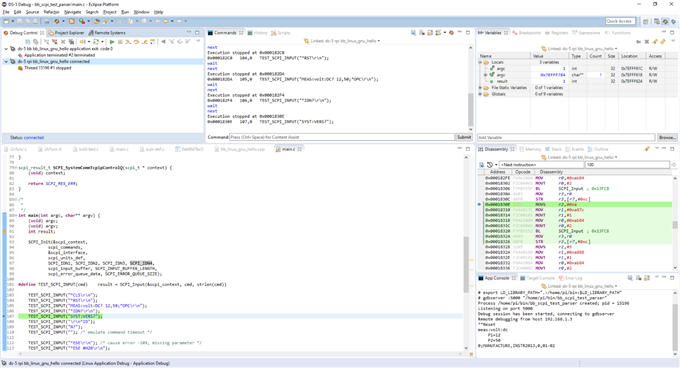Click the green Continue (run) icon in Debug Control
The width and height of the screenshot is (680, 368).
[112, 42]
